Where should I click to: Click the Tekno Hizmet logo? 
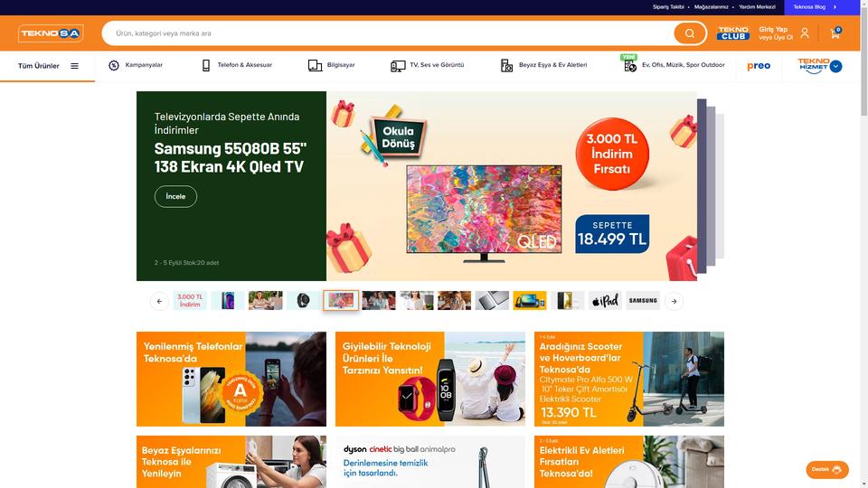(813, 65)
